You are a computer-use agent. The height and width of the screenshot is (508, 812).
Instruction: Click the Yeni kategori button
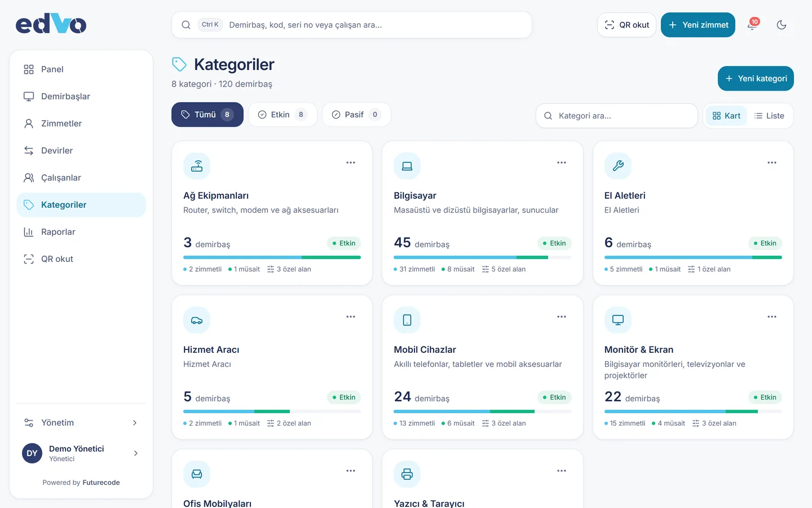pos(756,78)
